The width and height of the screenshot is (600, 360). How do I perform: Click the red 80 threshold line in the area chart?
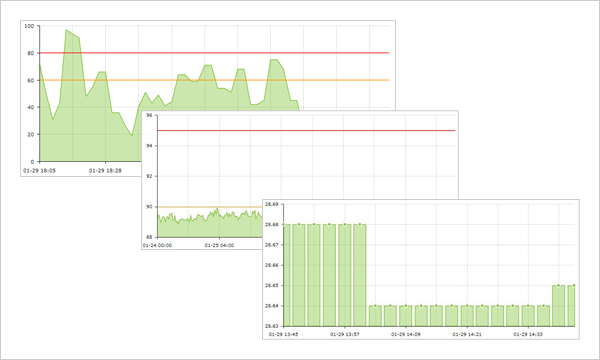(x=214, y=53)
